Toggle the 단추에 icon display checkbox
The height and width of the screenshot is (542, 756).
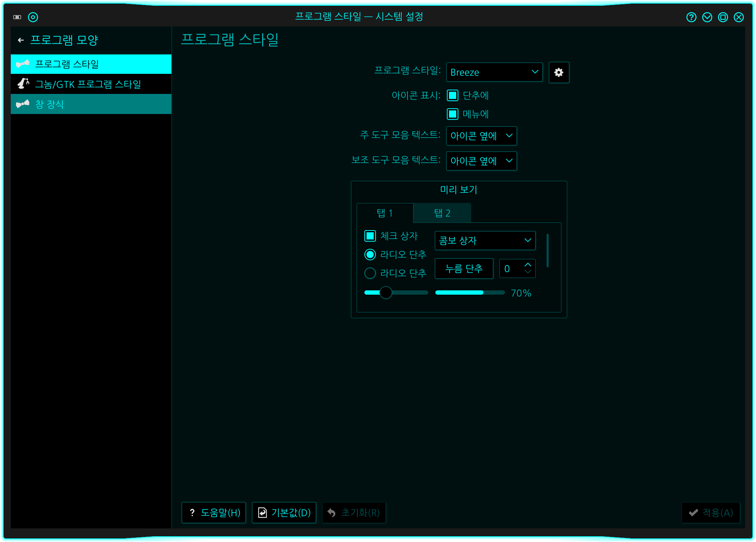coord(453,95)
